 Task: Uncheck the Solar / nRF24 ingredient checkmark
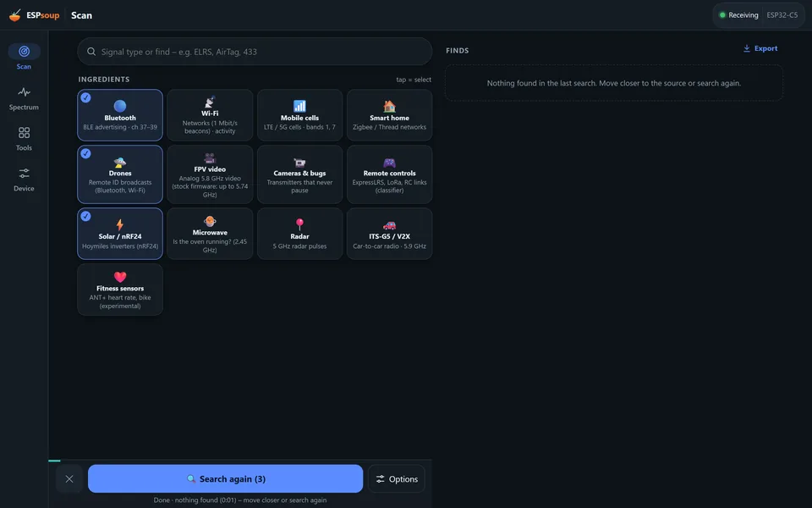[x=86, y=216]
